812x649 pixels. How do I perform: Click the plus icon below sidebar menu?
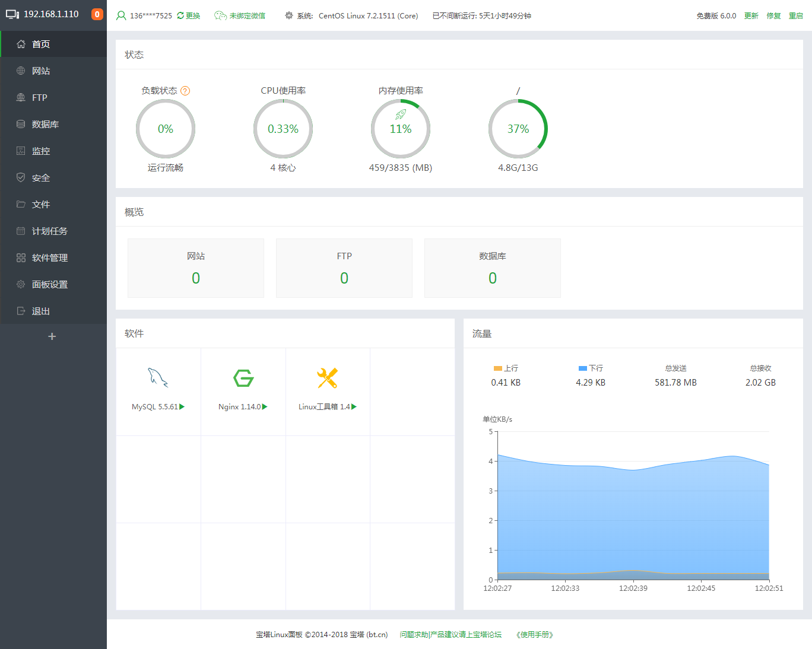click(x=52, y=336)
